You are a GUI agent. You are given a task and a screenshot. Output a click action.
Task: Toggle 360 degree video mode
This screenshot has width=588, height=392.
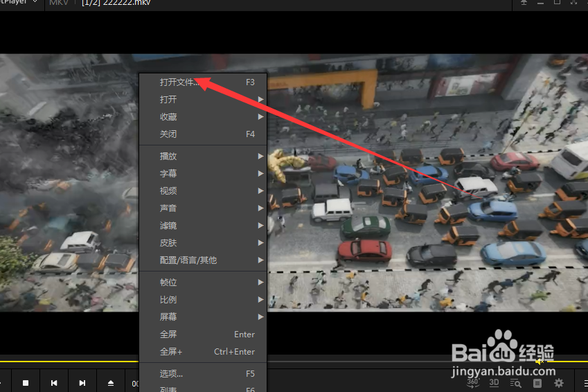tap(473, 383)
